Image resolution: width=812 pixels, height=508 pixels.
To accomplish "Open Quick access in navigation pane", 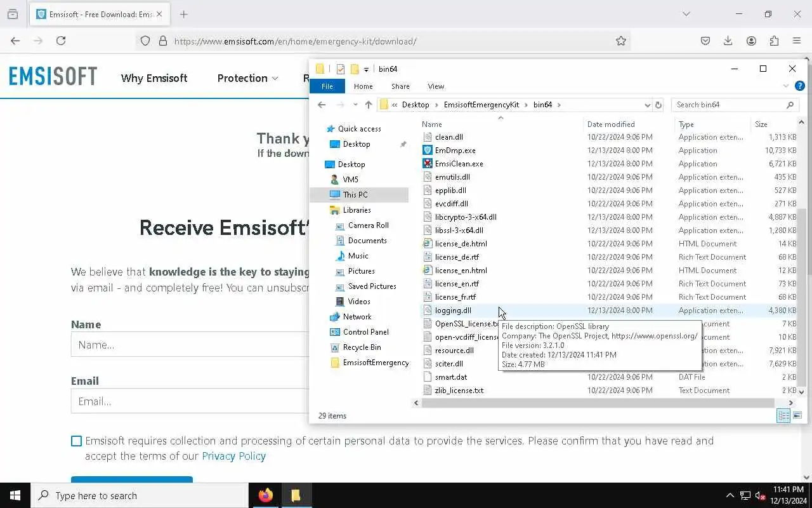I will 359,129.
